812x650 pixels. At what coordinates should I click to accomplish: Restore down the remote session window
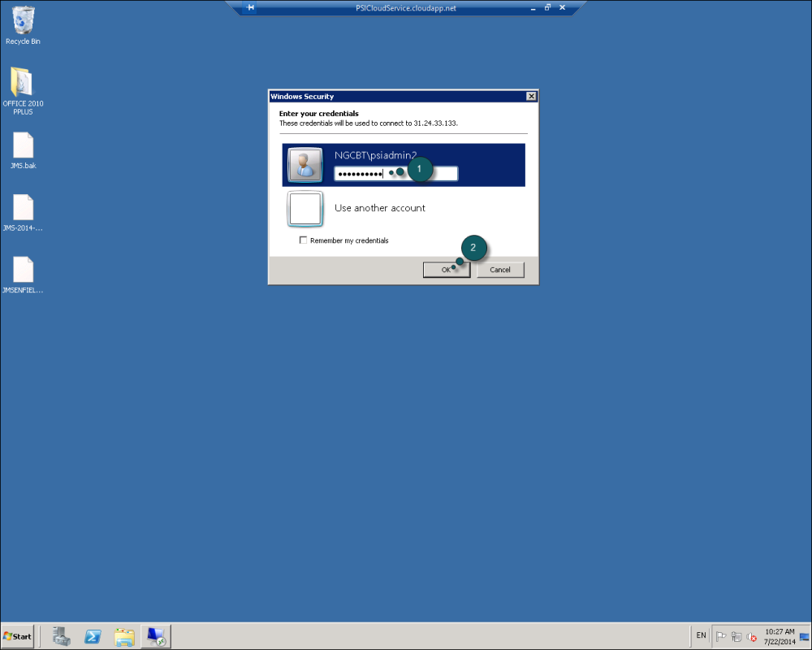tap(547, 8)
